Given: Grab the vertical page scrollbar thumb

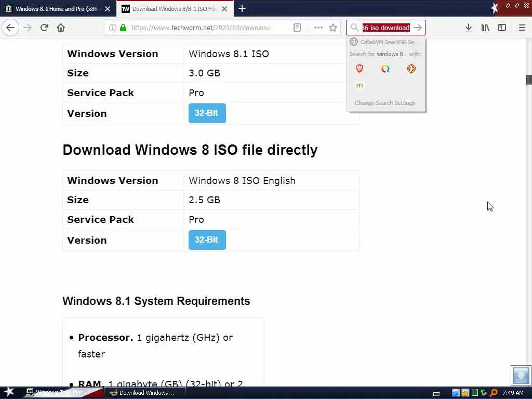Looking at the screenshot, I should coord(528,79).
